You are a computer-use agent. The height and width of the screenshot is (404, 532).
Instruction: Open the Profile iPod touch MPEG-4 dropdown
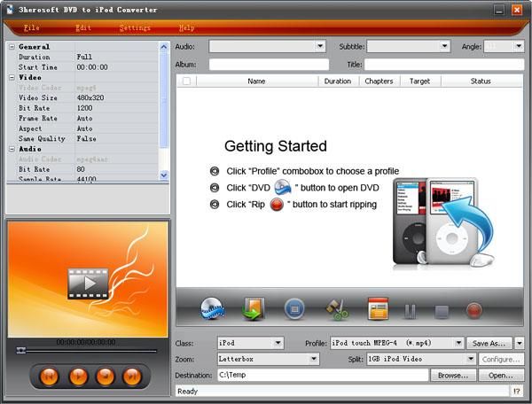(458, 343)
